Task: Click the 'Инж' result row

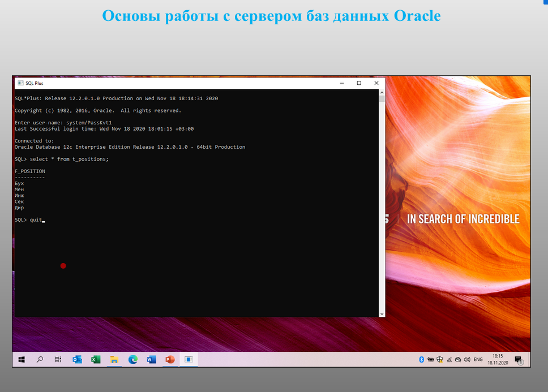Action: 19,196
